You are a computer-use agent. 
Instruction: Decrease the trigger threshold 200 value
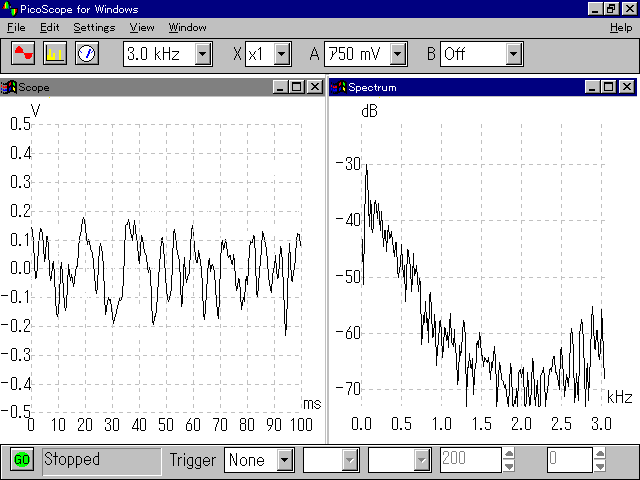[x=509, y=466]
